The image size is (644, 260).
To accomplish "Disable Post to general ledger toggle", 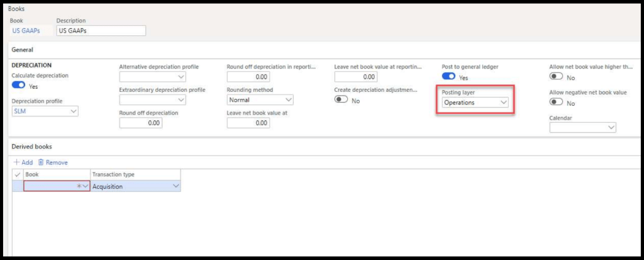I will (x=448, y=76).
